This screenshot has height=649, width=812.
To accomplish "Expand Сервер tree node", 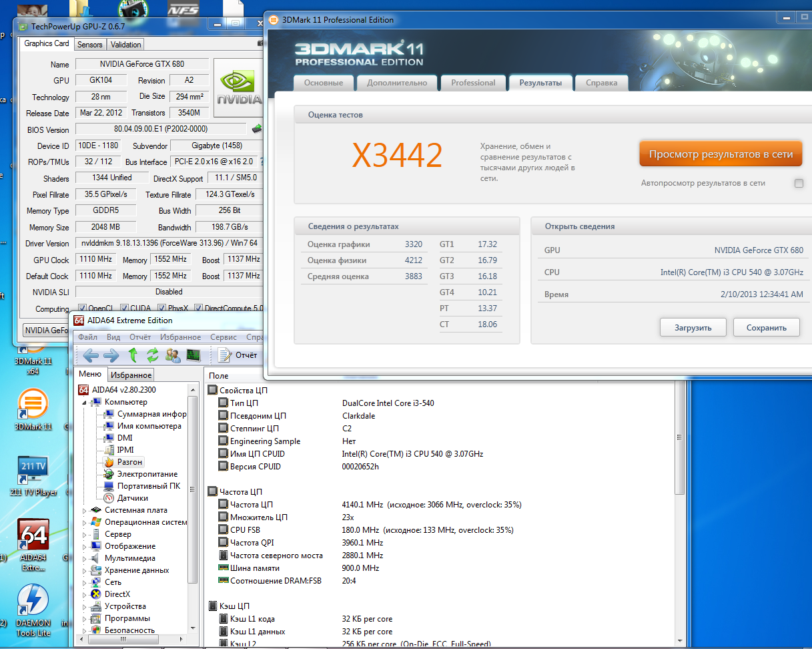I will (x=85, y=534).
